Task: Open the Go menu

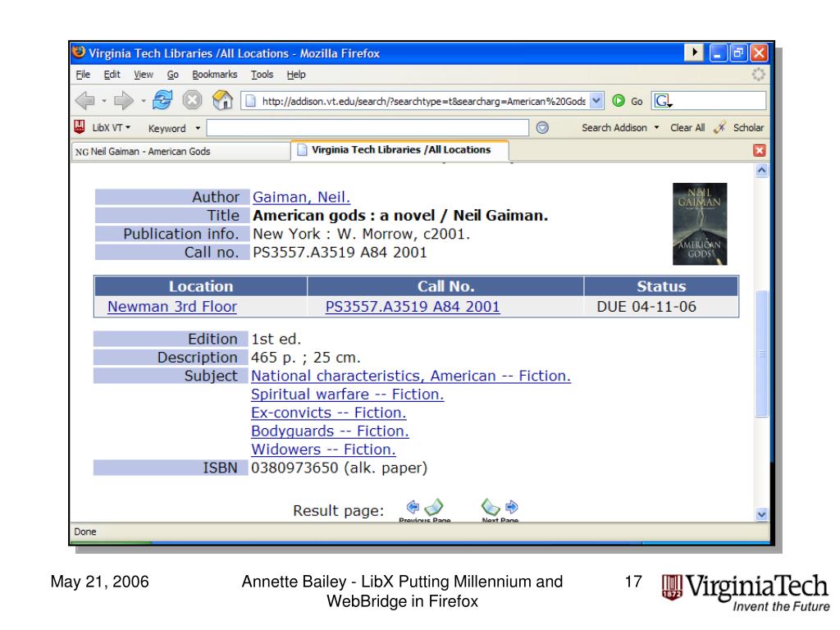Action: [x=172, y=75]
